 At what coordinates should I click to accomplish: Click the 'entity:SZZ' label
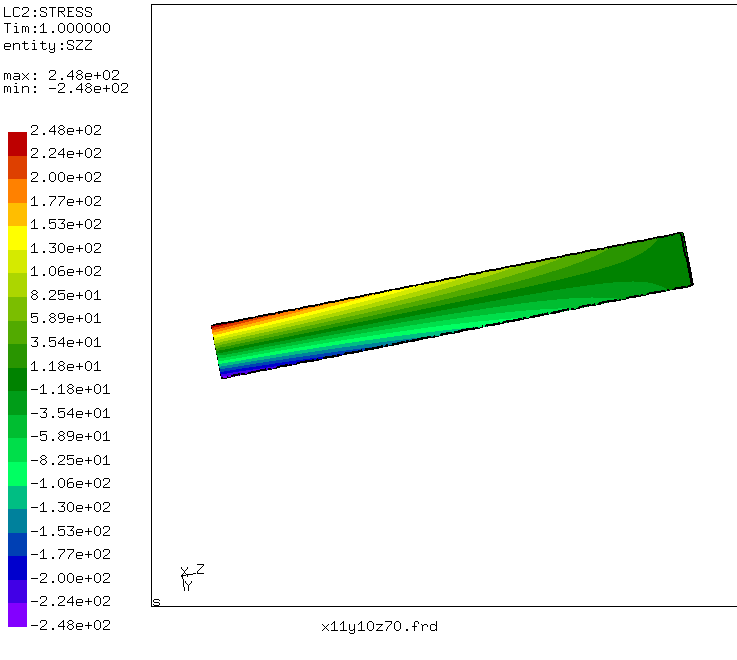47,46
